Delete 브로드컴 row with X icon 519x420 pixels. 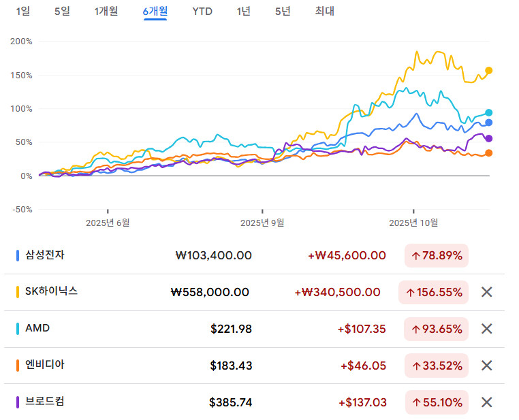point(486,402)
